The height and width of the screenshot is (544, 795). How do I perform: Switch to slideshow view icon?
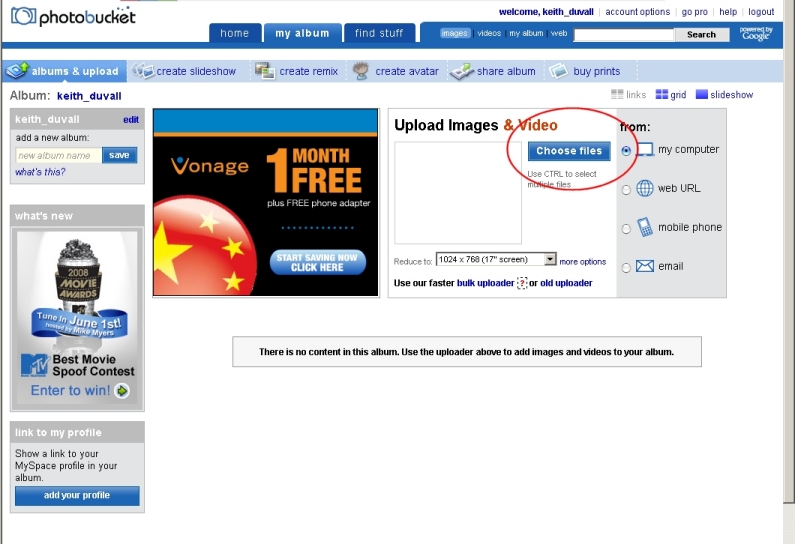tap(702, 95)
